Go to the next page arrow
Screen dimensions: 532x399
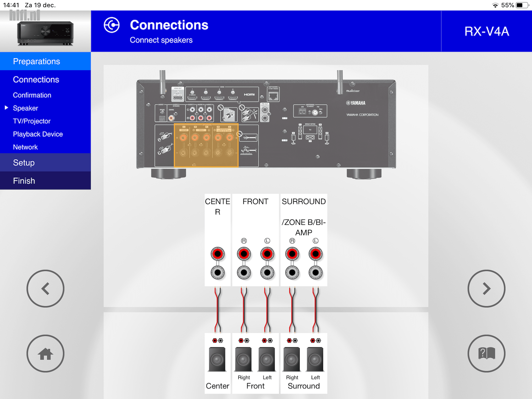pos(487,289)
